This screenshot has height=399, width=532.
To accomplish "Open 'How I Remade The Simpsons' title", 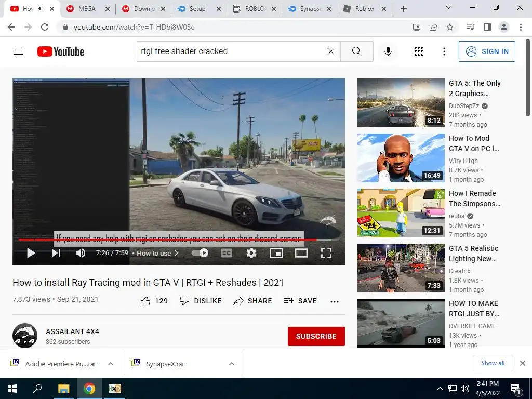I will click(474, 198).
